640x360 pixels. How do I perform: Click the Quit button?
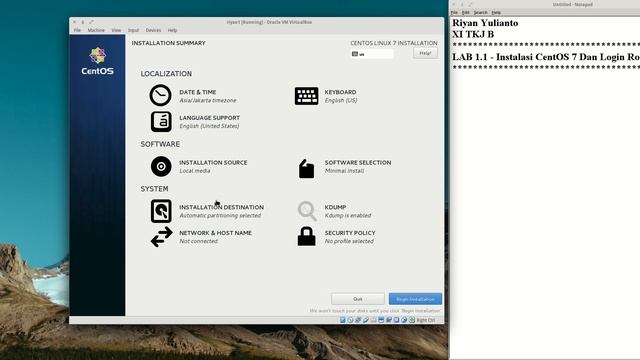pyautogui.click(x=358, y=299)
